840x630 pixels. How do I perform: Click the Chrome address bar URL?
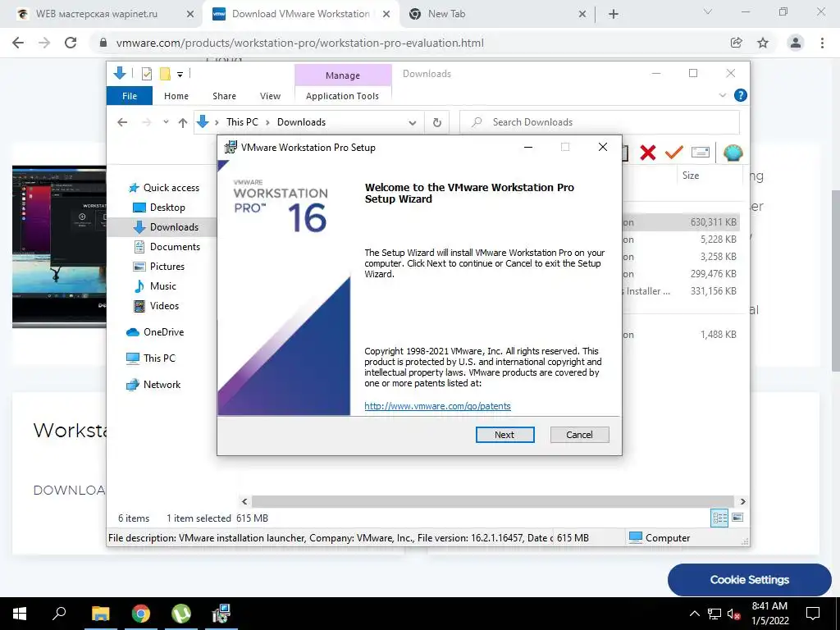point(300,43)
